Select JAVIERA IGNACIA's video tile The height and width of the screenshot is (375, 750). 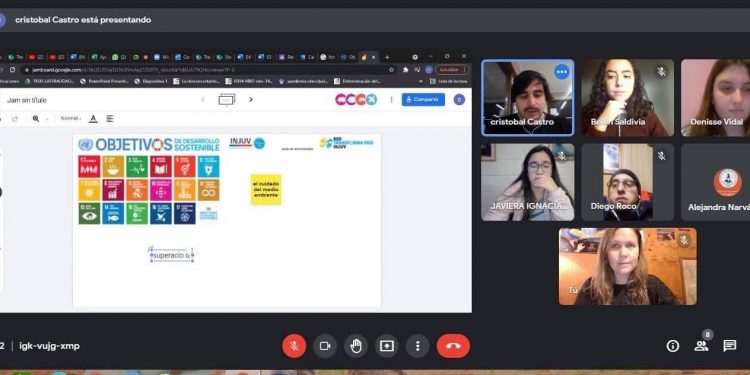tap(528, 182)
